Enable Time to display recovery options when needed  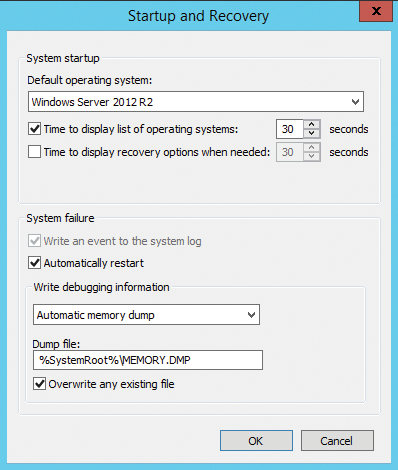(35, 152)
